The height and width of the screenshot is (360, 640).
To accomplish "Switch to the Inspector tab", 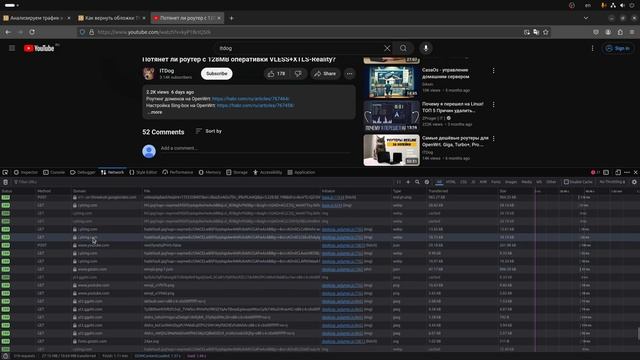I will coord(25,172).
